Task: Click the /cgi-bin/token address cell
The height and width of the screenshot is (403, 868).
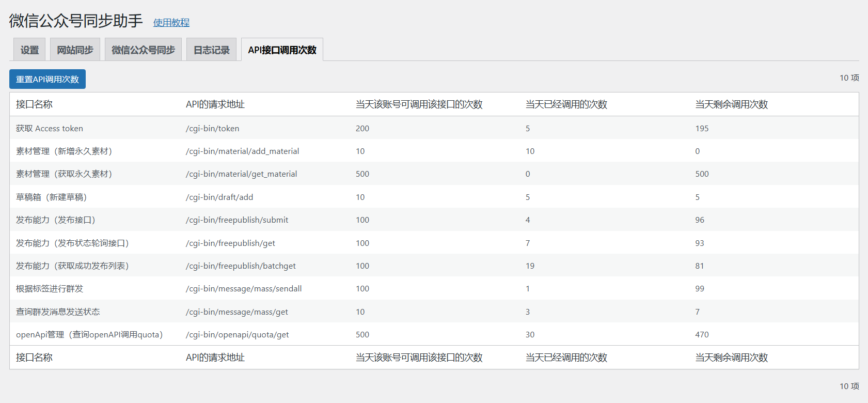Action: coord(213,128)
